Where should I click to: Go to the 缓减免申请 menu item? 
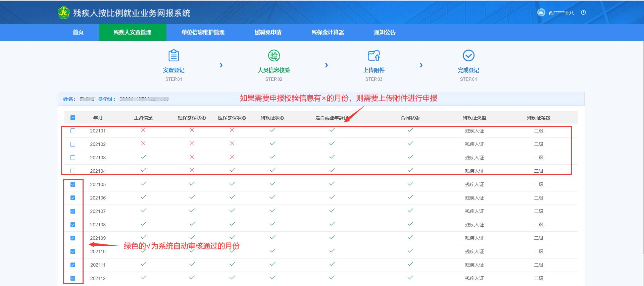pos(268,33)
